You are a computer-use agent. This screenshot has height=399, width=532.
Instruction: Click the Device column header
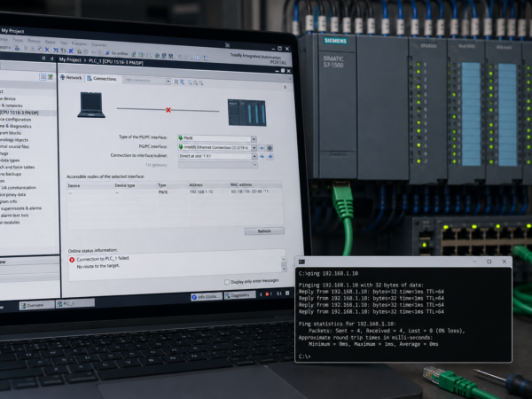(x=74, y=185)
